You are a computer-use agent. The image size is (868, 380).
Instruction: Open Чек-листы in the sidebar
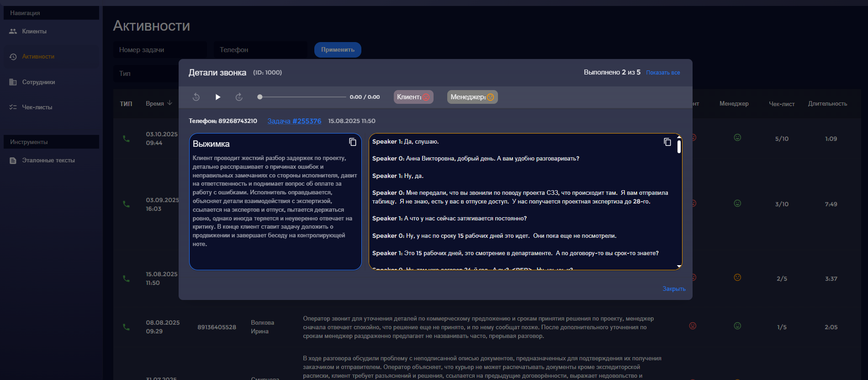(x=37, y=107)
